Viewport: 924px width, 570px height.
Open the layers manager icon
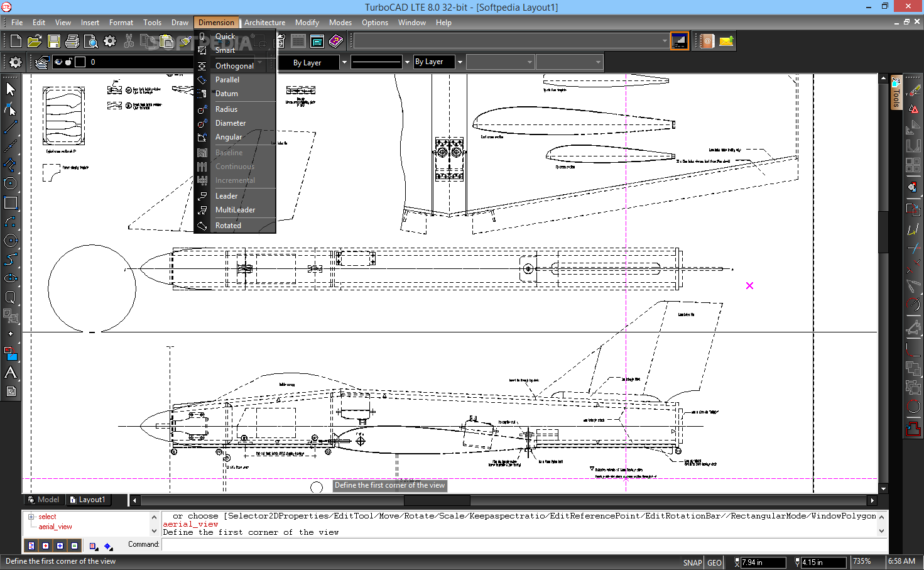[42, 62]
